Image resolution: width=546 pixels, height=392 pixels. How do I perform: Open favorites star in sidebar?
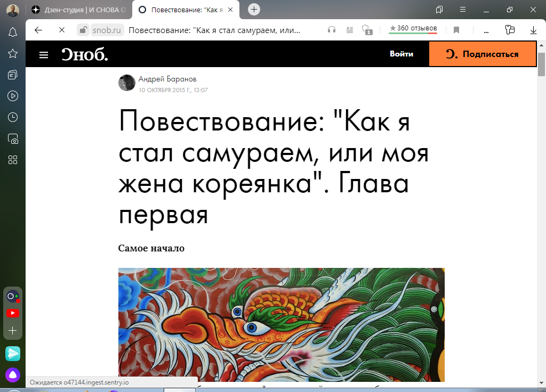pyautogui.click(x=13, y=54)
